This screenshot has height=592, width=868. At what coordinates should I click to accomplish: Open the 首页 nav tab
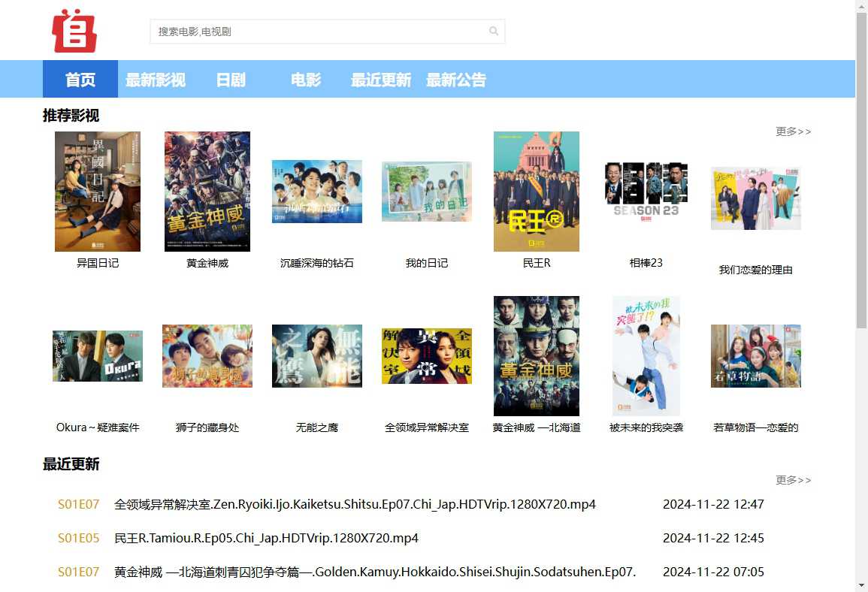80,79
